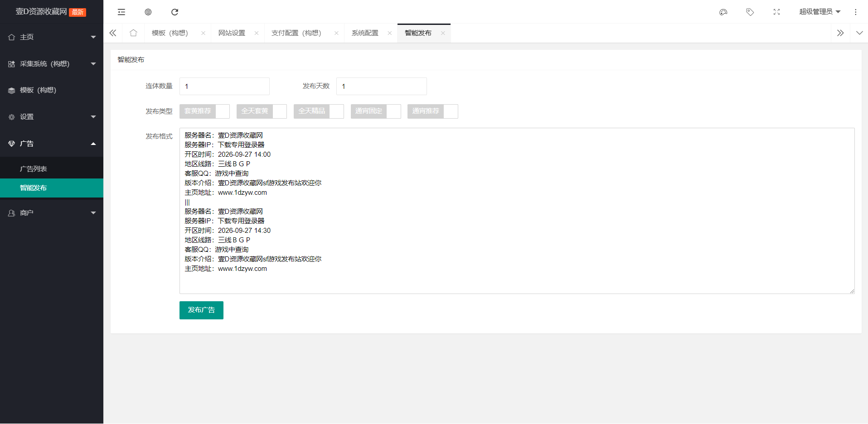Viewport: 868px width, 424px height.
Task: Open the theme palette icon
Action: point(723,12)
